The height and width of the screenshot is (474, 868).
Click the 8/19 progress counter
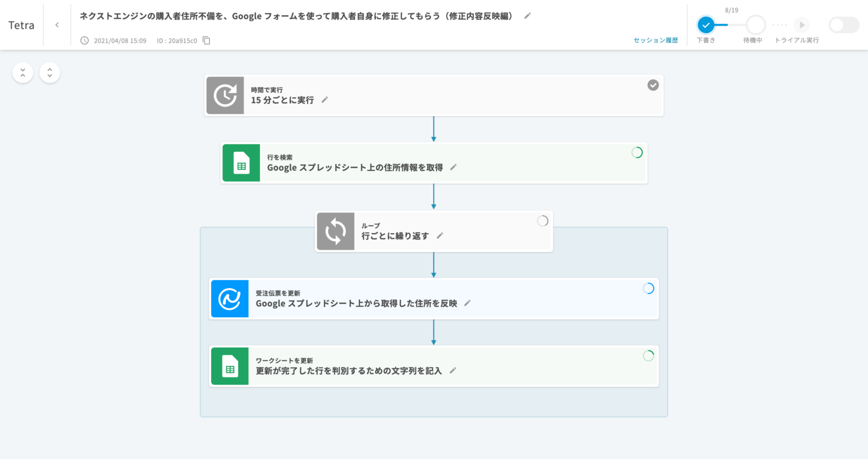pyautogui.click(x=731, y=10)
